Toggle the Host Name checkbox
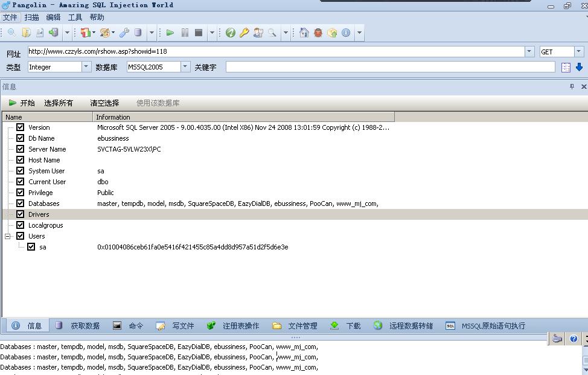The height and width of the screenshot is (375, 588). pyautogui.click(x=21, y=160)
